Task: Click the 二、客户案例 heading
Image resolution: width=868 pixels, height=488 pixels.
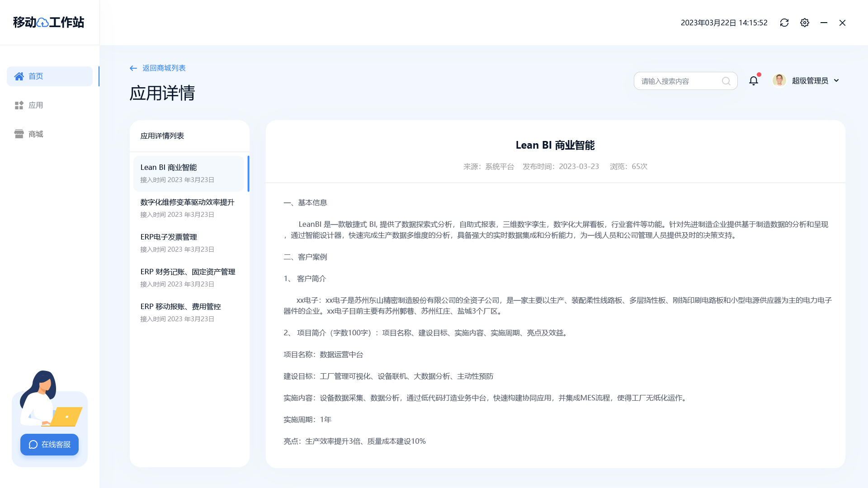Action: point(305,257)
